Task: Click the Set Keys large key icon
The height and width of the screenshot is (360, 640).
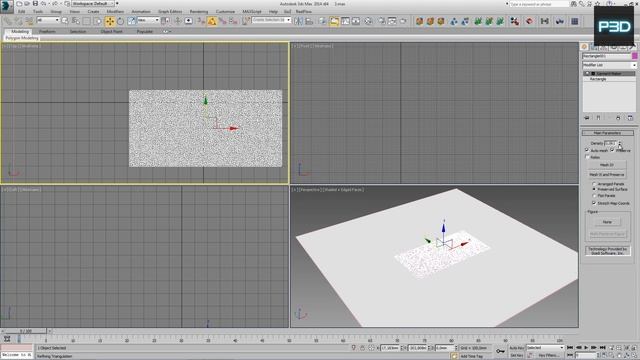Action: point(500,351)
